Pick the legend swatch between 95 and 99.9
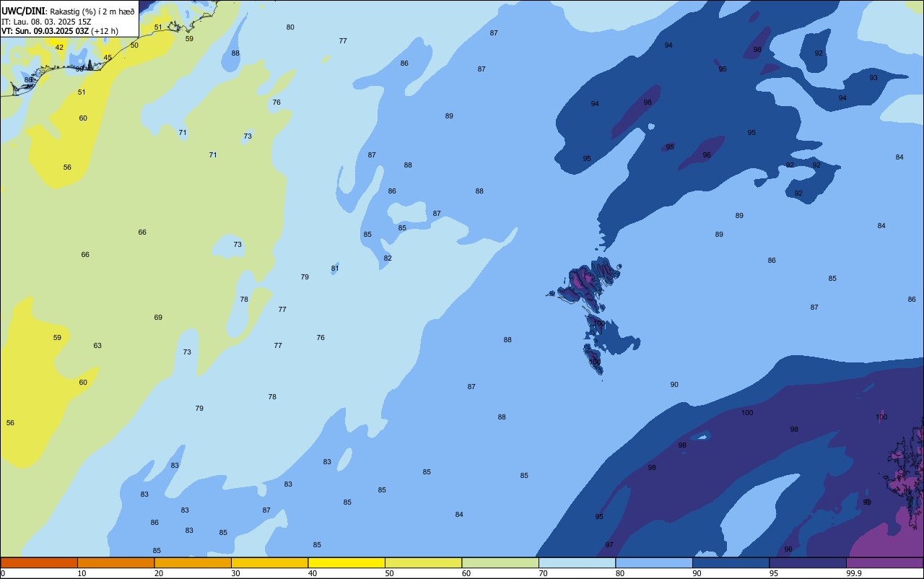Screen dimensions: 924x579 point(808,562)
